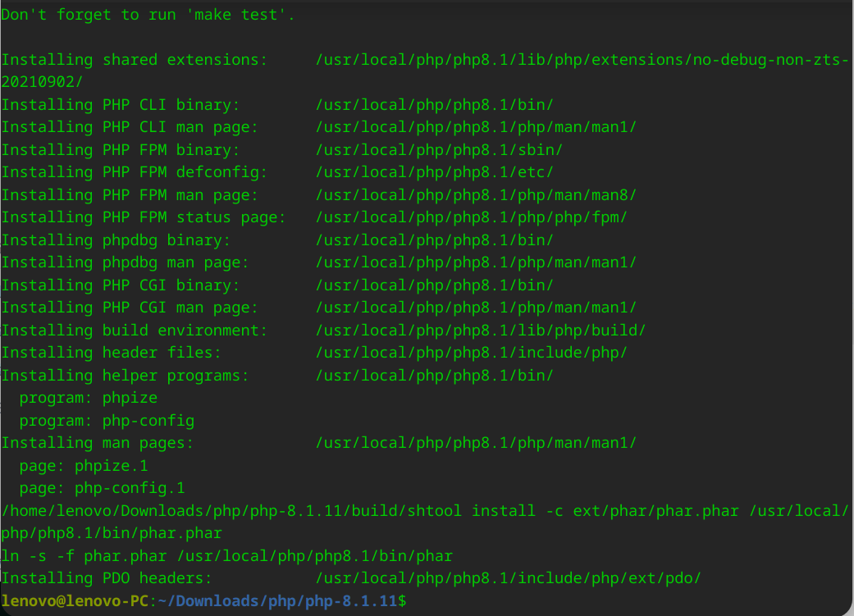Click the PHP FPM binary sbin path
Image resolution: width=854 pixels, height=616 pixels.
point(439,150)
